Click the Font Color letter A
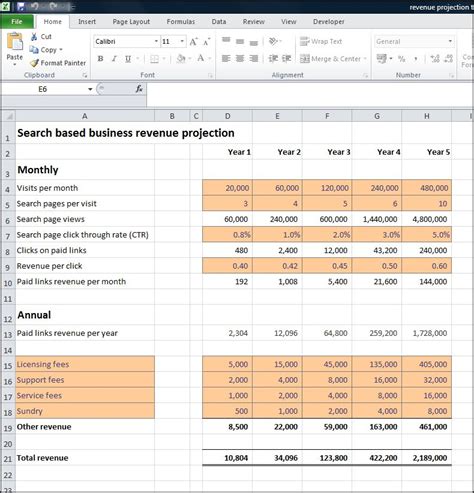The width and height of the screenshot is (474, 493). coord(201,58)
